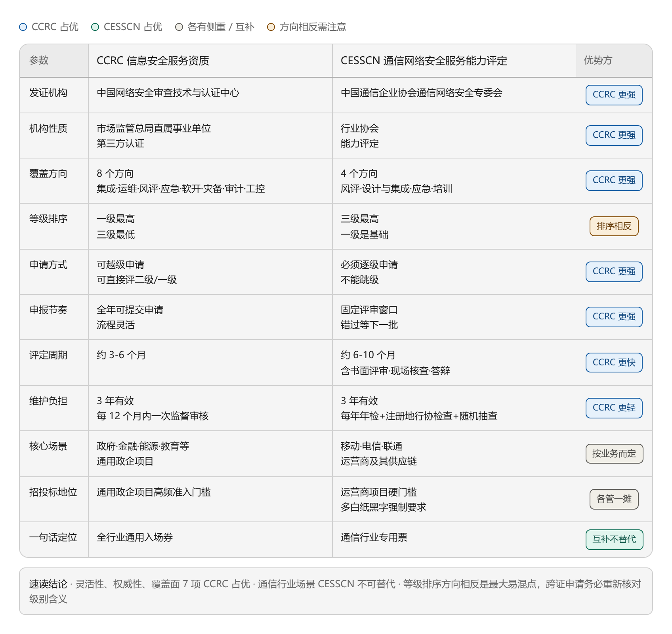Click 多白纸黑字强制要求 text
The width and height of the screenshot is (672, 634).
coord(384,507)
